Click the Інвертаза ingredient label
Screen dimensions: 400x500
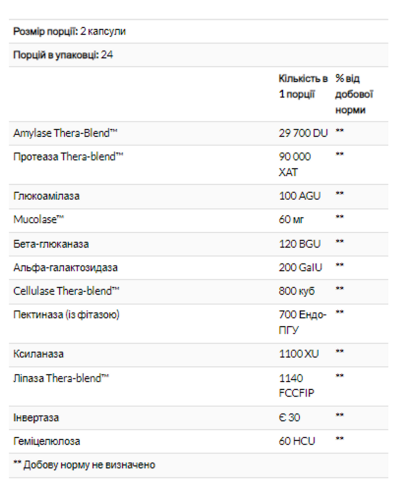pos(36,418)
